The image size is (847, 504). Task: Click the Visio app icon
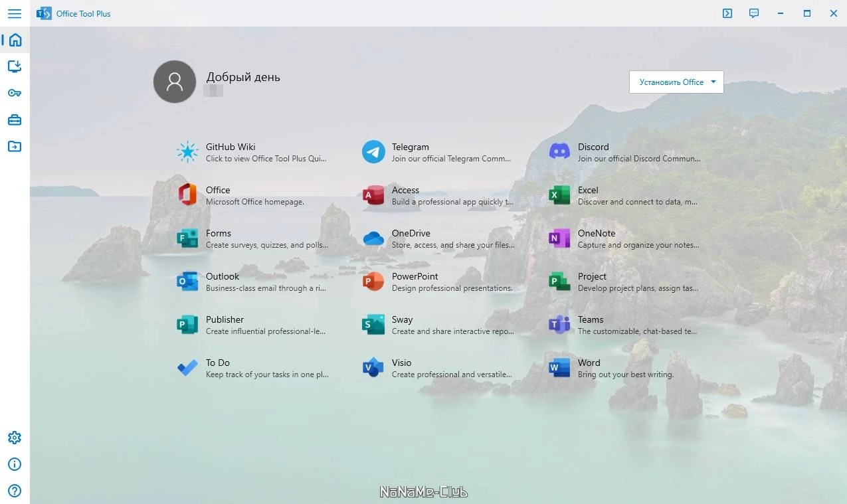click(x=373, y=368)
